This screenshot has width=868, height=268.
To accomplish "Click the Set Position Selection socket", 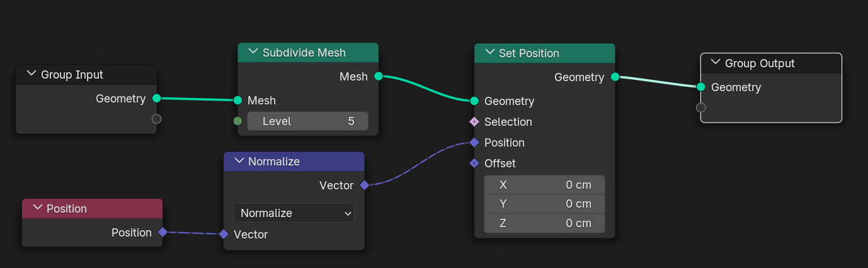I will 474,121.
